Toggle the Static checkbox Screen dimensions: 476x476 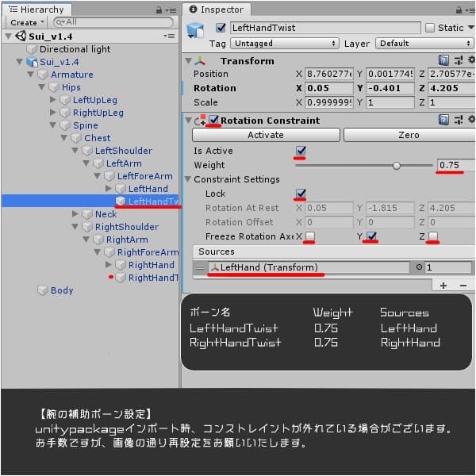tap(430, 28)
